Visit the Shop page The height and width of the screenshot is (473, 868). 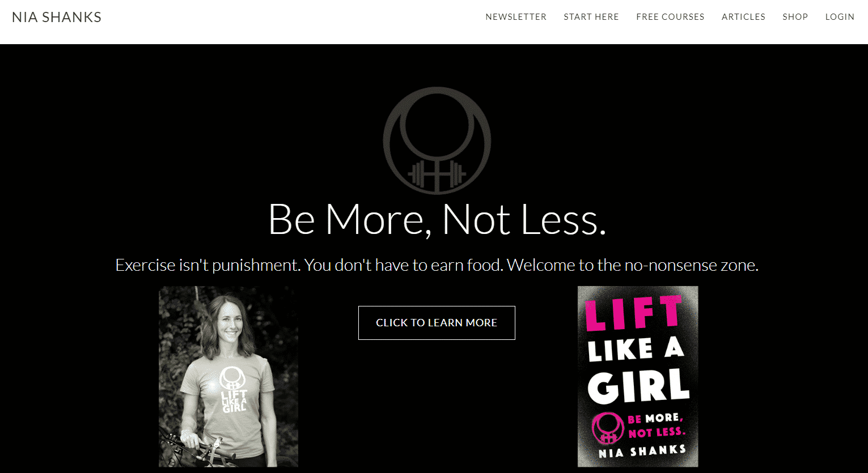tap(795, 17)
